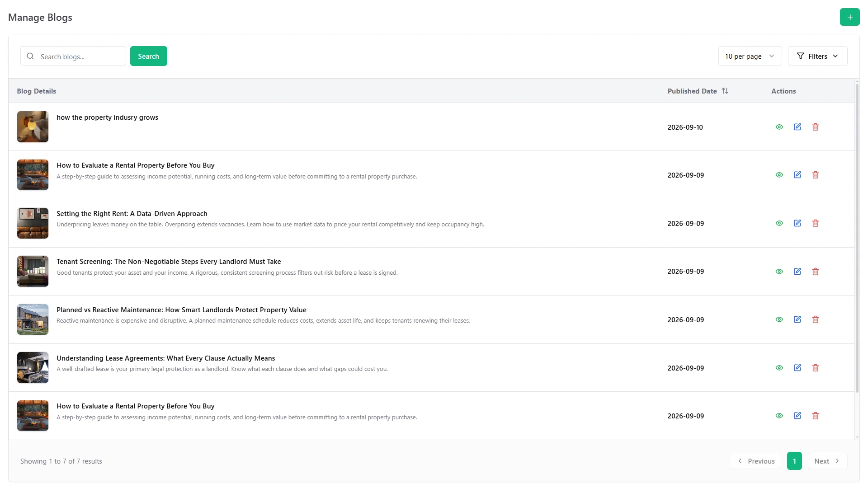View the 'how the property indusry grows' blog
Screen dimensions: 868x488
point(779,127)
